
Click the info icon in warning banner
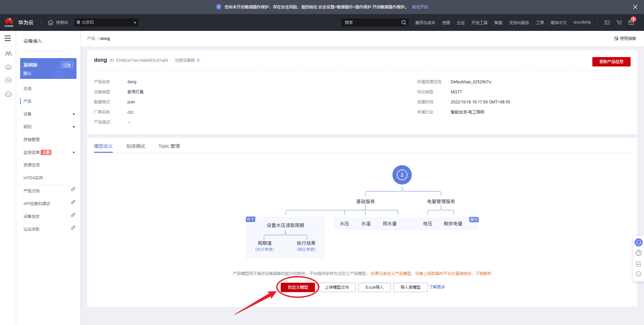coord(219,7)
